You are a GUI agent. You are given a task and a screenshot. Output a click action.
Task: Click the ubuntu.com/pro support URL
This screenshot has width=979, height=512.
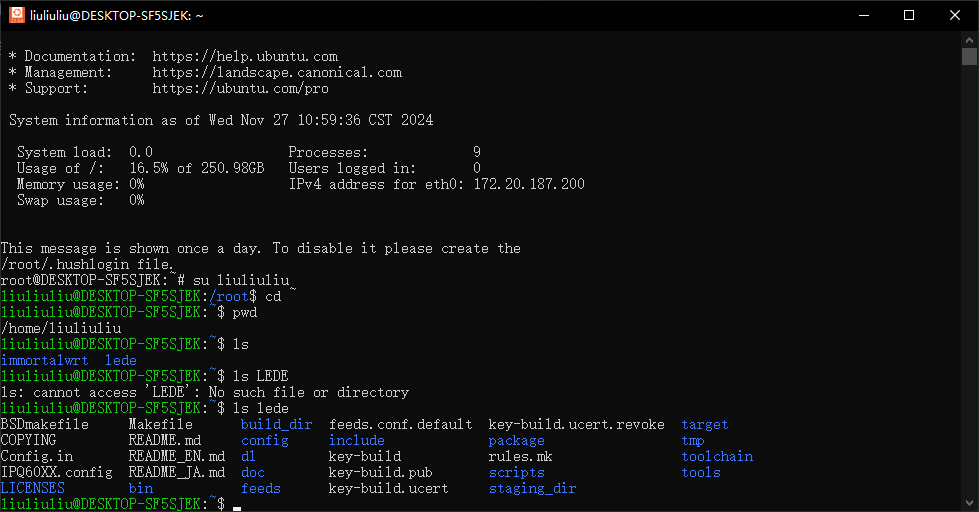coord(241,89)
